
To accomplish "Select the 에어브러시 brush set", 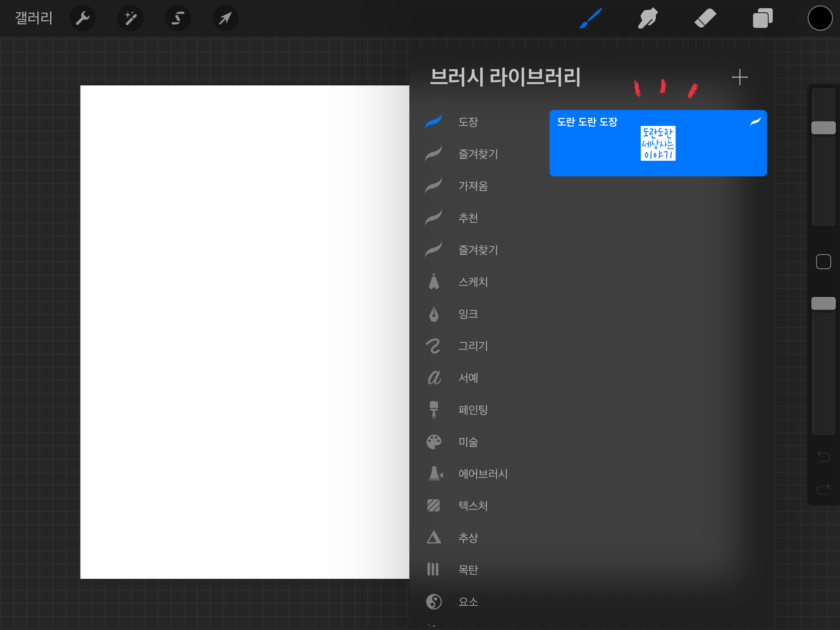I will pos(483,474).
